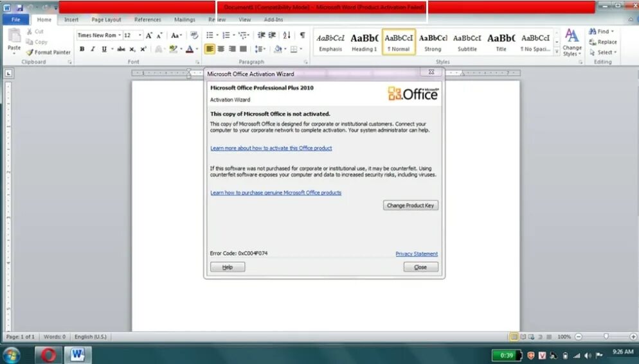The image size is (639, 364).
Task: Click the Help button in wizard
Action: coord(228,267)
